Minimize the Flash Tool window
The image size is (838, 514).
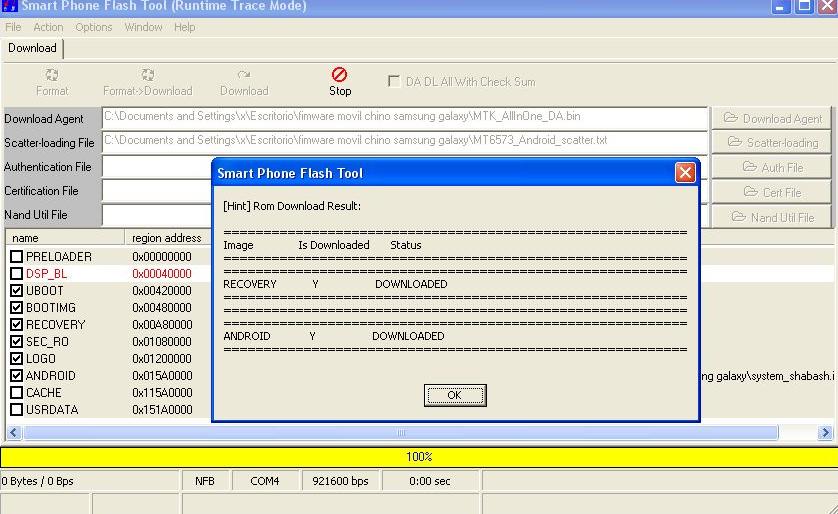click(x=781, y=7)
